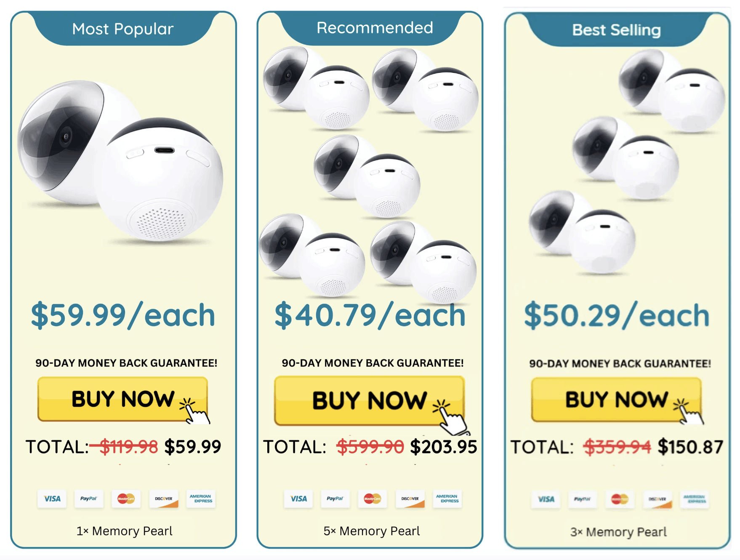
Task: Click PayPal icon in the 5× Memory Pearl card
Action: tap(335, 499)
